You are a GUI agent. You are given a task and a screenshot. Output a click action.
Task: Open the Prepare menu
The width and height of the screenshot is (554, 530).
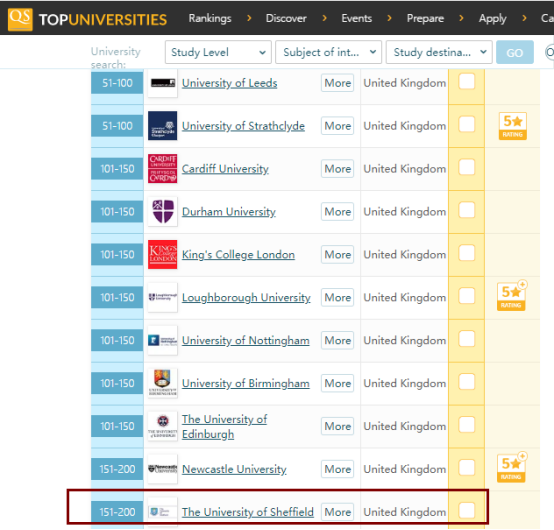425,18
